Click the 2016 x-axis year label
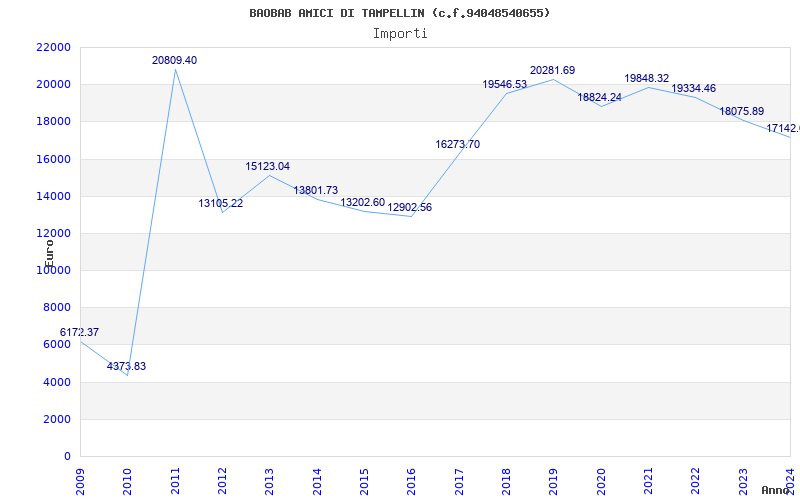Image resolution: width=800 pixels, height=500 pixels. point(412,482)
